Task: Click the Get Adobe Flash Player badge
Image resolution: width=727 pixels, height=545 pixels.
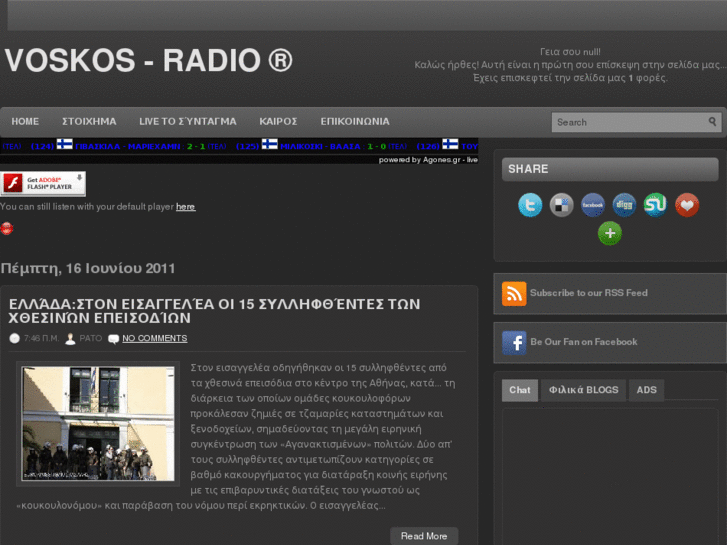Action: click(43, 184)
